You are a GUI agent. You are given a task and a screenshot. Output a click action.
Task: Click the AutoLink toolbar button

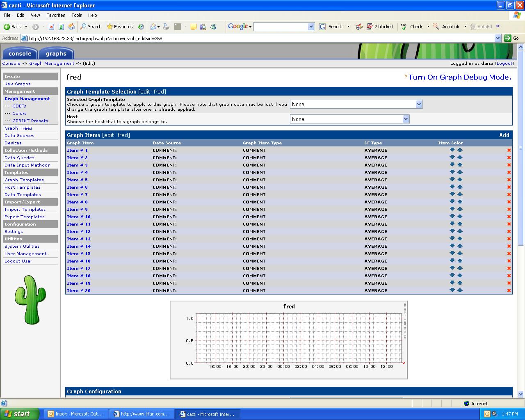446,27
